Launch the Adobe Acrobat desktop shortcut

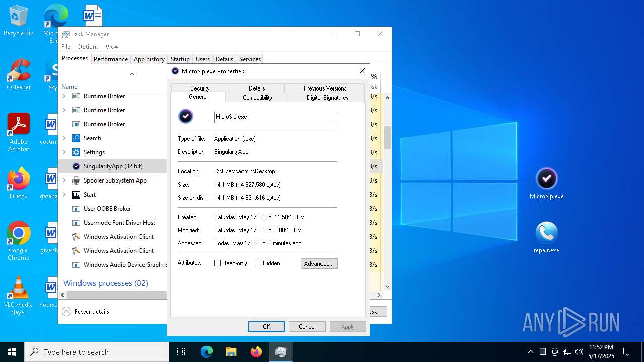pyautogui.click(x=18, y=133)
